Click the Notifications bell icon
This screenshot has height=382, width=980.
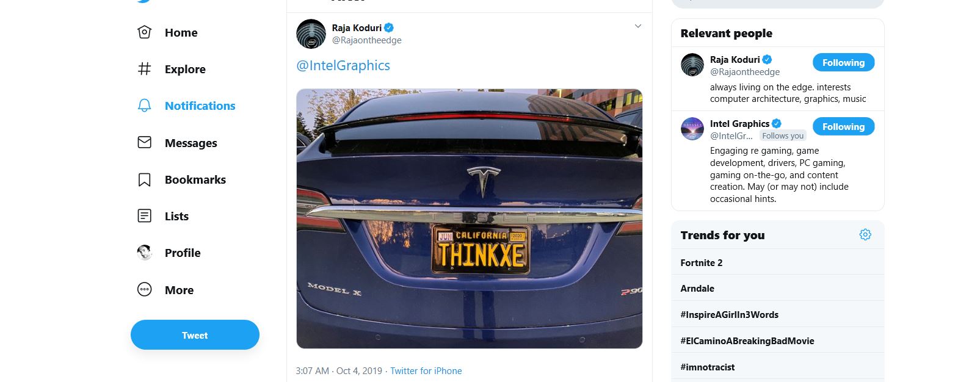144,106
